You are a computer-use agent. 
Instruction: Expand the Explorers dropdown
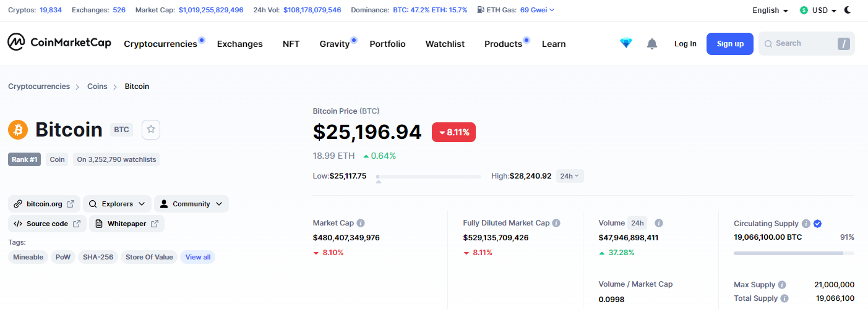tap(117, 204)
